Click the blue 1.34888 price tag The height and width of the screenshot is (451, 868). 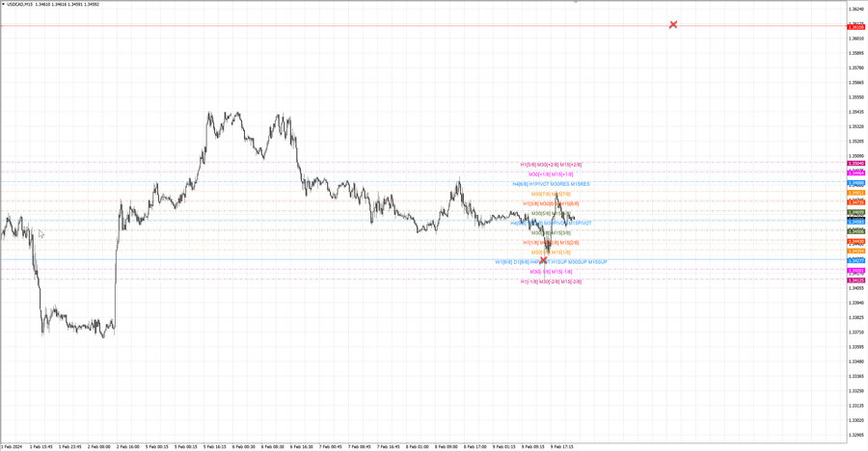855,183
